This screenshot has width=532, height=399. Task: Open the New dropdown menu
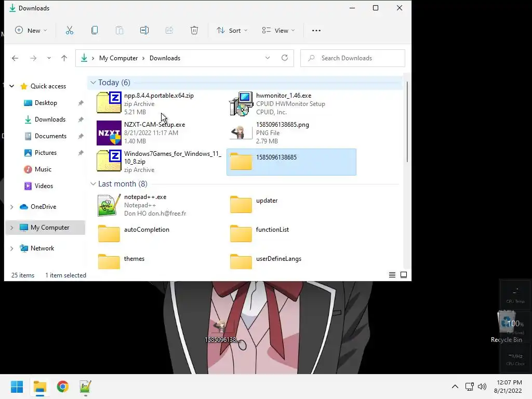click(x=31, y=31)
